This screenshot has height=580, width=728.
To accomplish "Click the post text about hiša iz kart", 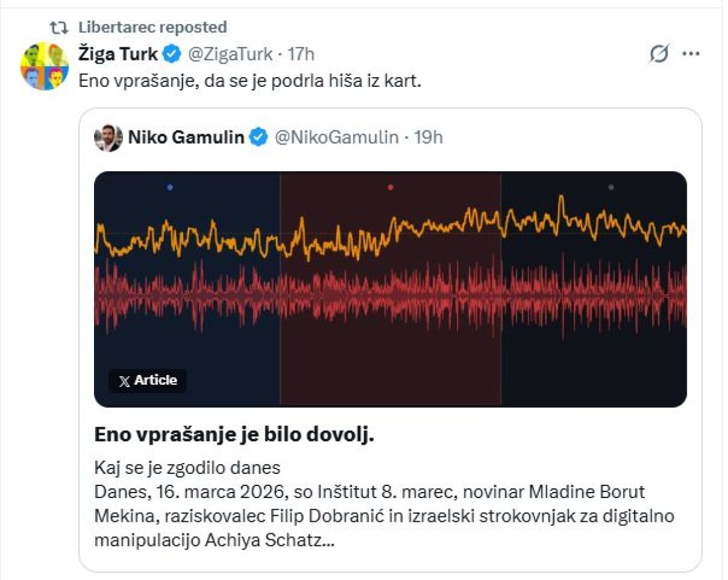I will coord(250,81).
